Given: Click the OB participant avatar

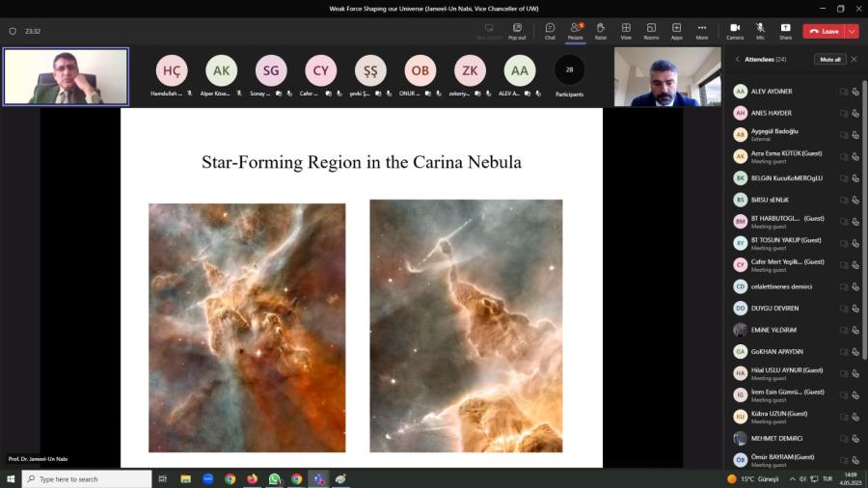Looking at the screenshot, I should click(x=420, y=70).
